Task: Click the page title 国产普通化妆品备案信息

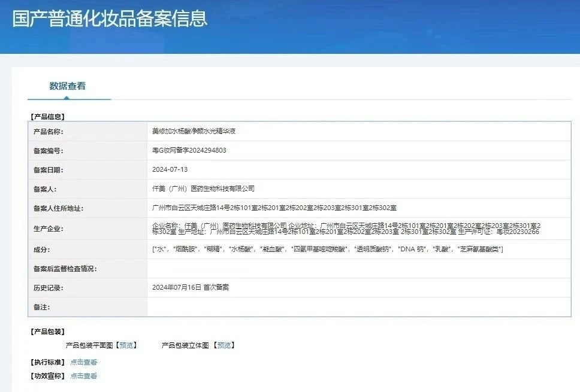Action: (110, 19)
